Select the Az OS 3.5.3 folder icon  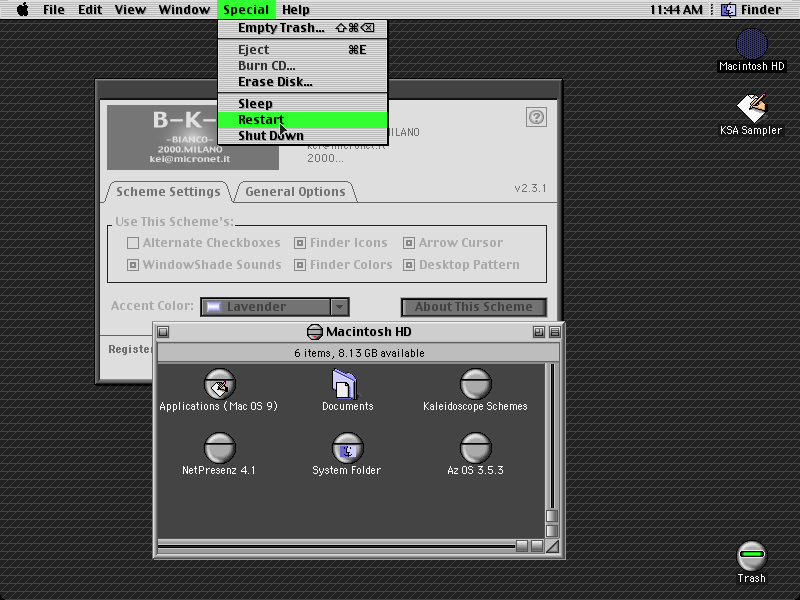(x=476, y=448)
